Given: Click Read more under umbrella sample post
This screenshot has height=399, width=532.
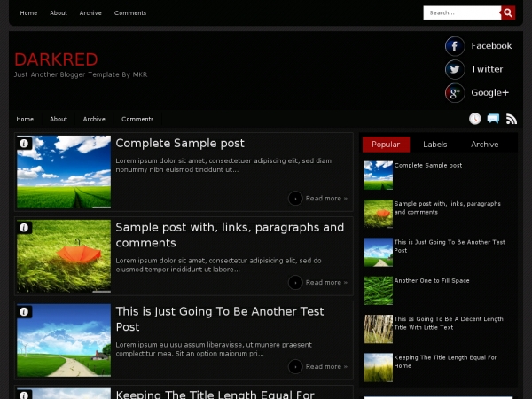Looking at the screenshot, I should tap(326, 282).
